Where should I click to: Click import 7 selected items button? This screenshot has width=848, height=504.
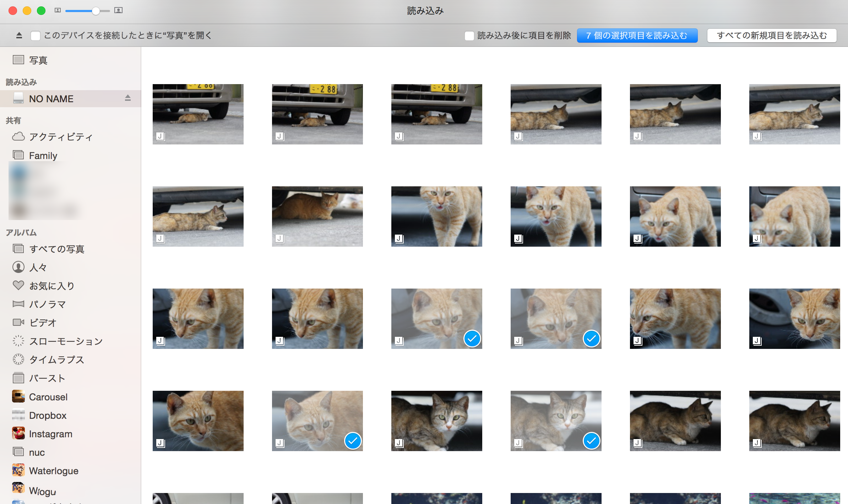coord(637,35)
